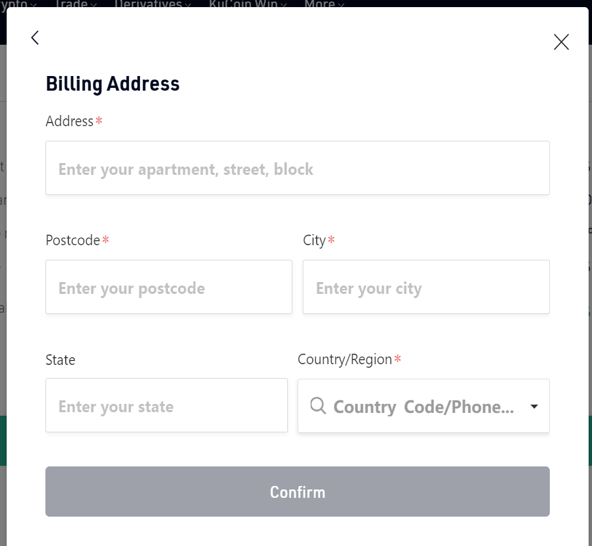Click the magnifier icon in Country/Region field
This screenshot has width=592, height=546.
318,406
